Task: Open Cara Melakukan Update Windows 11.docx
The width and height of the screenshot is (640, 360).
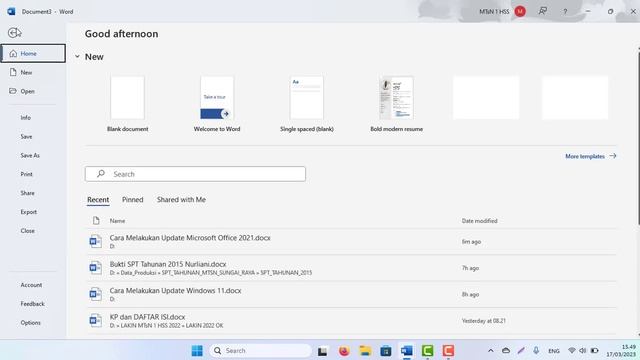Action: click(x=351, y=294)
